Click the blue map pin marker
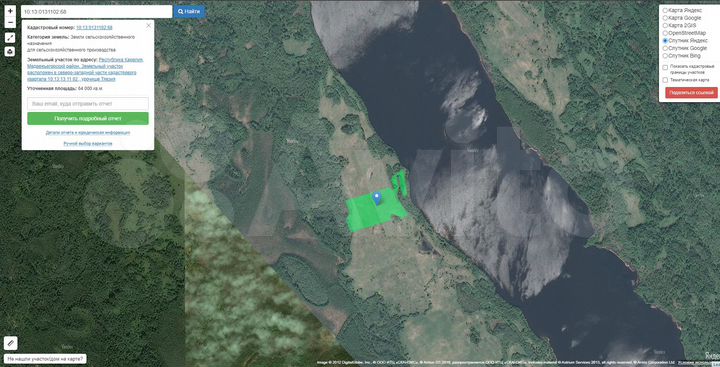Screen dimensions: 720x367 click(377, 198)
